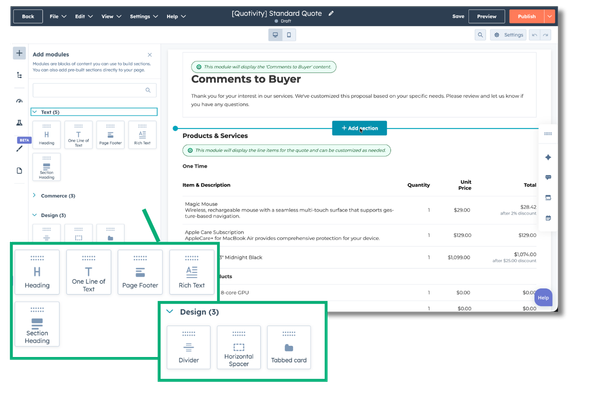Open the contents tree icon in left sidebar
Image resolution: width=600 pixels, height=400 pixels.
pyautogui.click(x=20, y=76)
